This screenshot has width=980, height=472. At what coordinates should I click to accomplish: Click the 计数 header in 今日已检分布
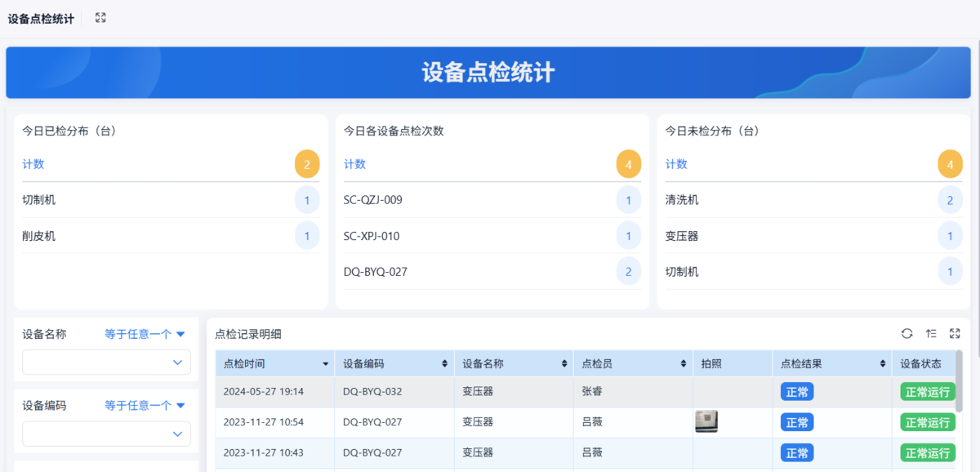[33, 164]
